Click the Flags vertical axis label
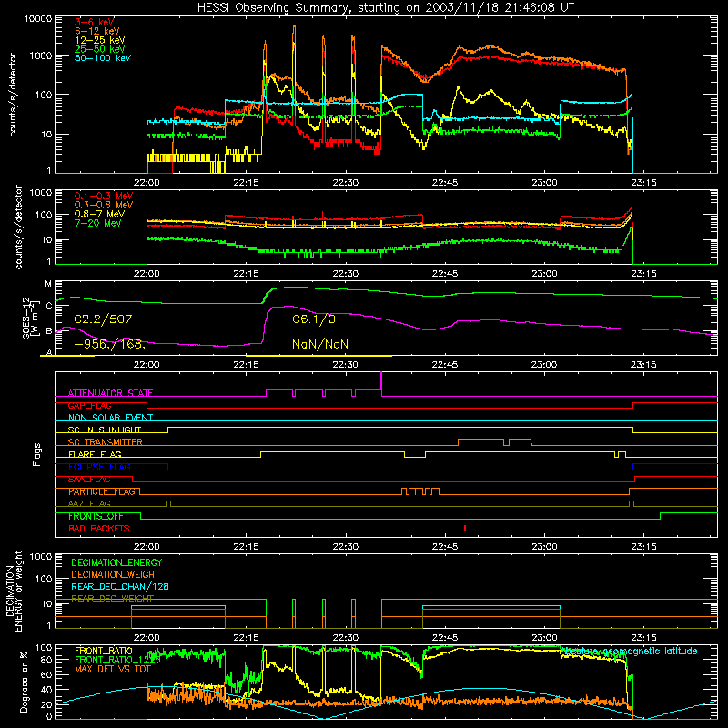 click(37, 454)
